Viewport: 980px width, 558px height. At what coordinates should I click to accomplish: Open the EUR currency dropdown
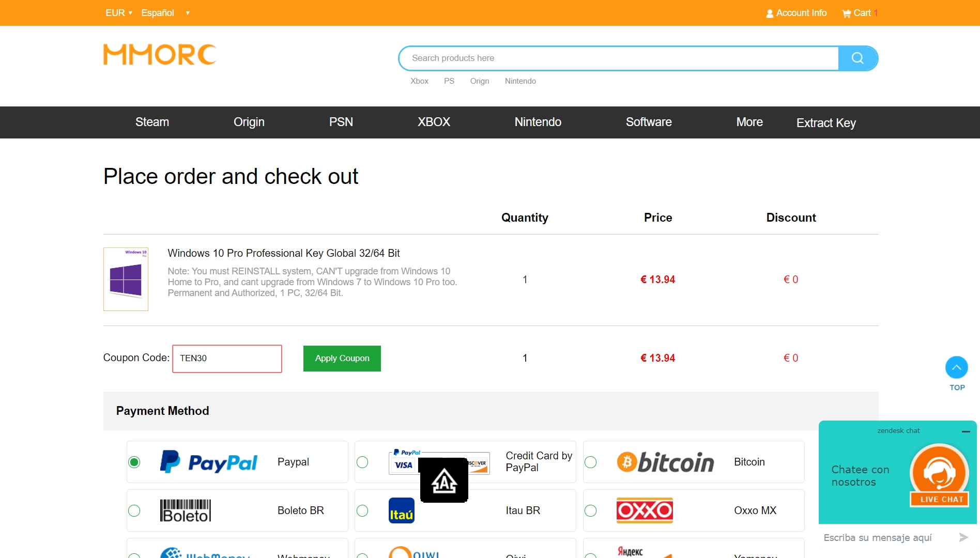coord(119,13)
